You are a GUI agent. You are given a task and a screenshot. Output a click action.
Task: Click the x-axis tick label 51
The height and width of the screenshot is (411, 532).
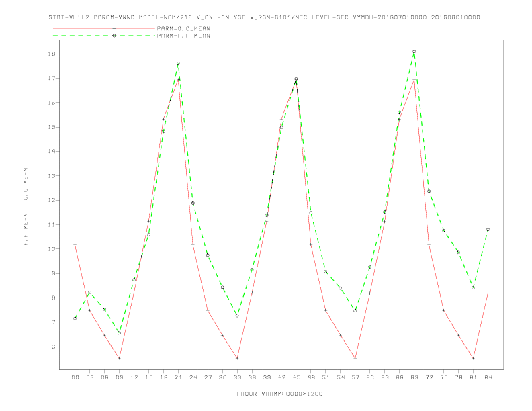[326, 377]
